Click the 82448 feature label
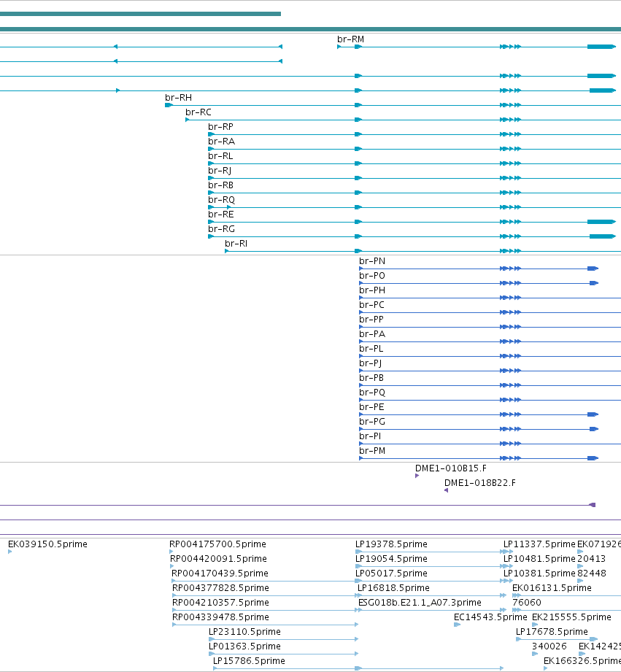 pyautogui.click(x=591, y=573)
